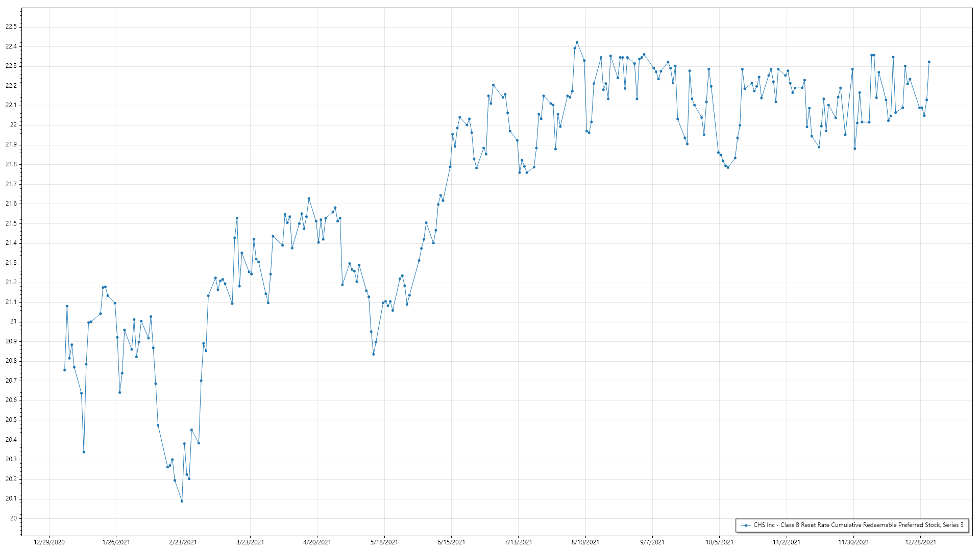
Task: Click the highest data point near 22.4
Action: click(577, 42)
